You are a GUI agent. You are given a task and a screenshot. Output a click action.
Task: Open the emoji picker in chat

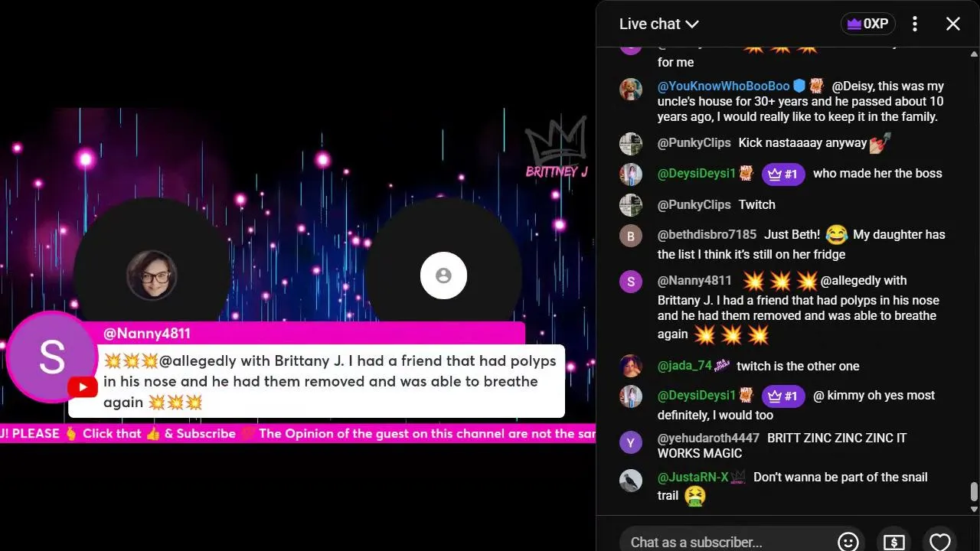point(848,541)
